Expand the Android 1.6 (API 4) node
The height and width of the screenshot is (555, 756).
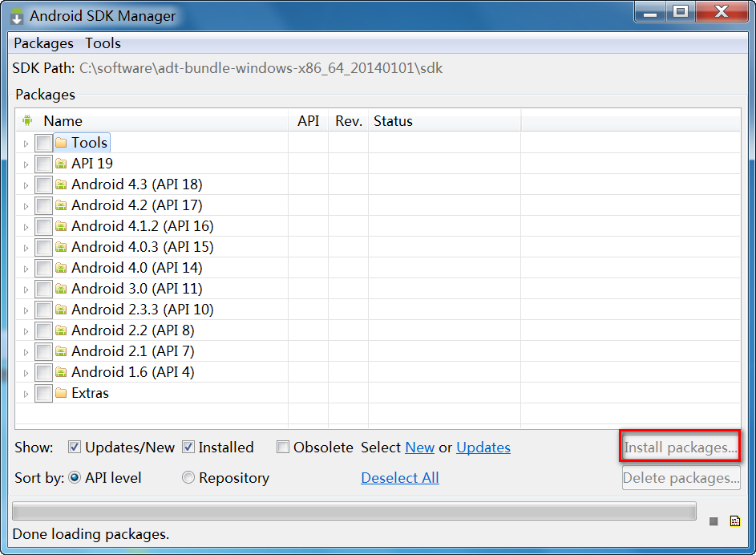click(26, 373)
